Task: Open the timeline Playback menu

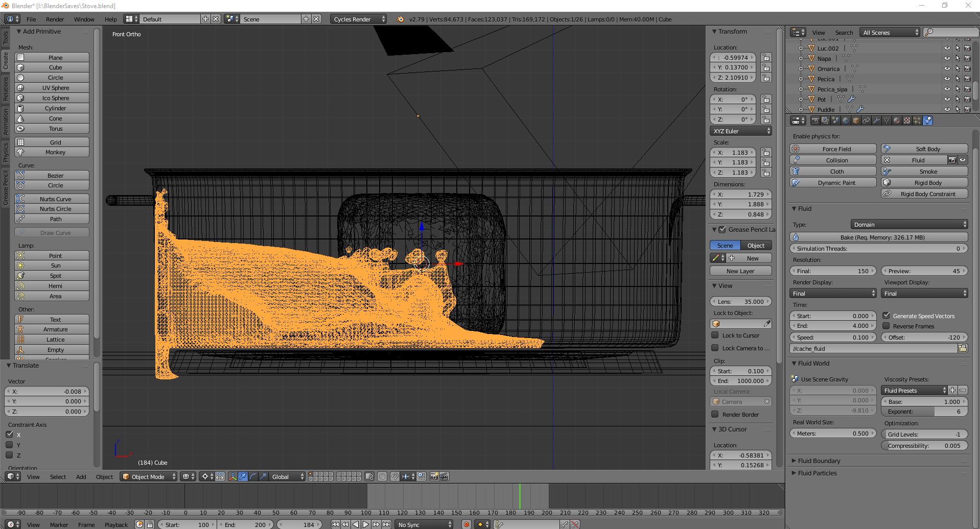Action: [x=116, y=524]
